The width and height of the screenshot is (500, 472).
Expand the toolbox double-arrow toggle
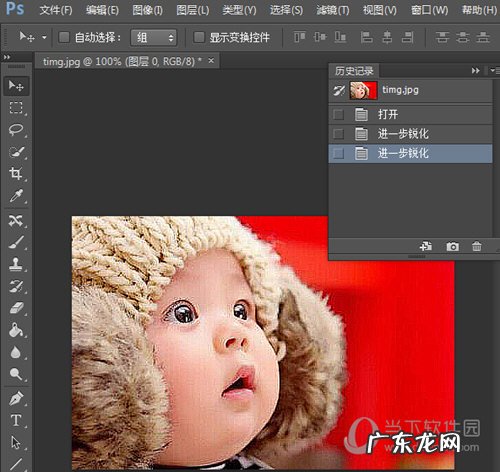(x=7, y=57)
